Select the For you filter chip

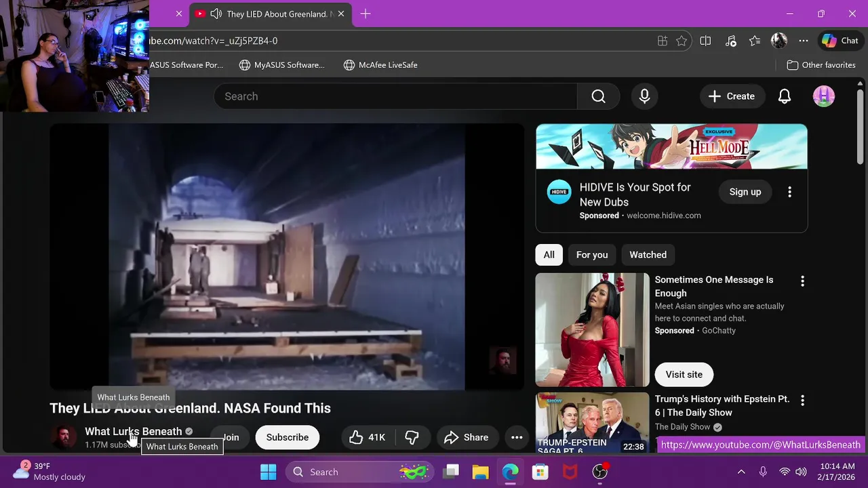coord(592,255)
